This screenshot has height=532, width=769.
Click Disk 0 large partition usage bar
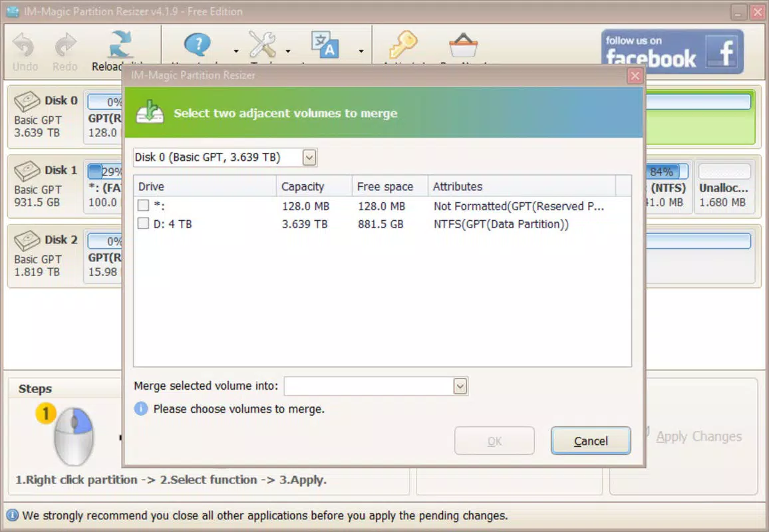pos(698,102)
